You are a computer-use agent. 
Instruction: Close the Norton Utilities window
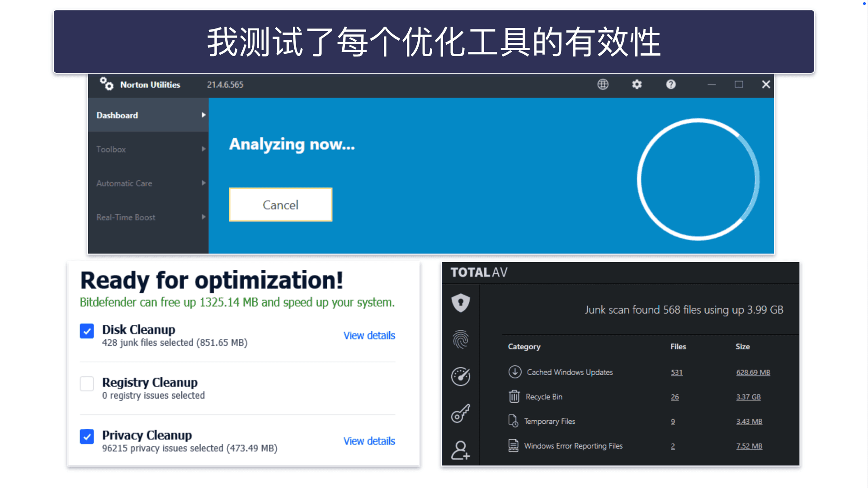pyautogui.click(x=766, y=84)
